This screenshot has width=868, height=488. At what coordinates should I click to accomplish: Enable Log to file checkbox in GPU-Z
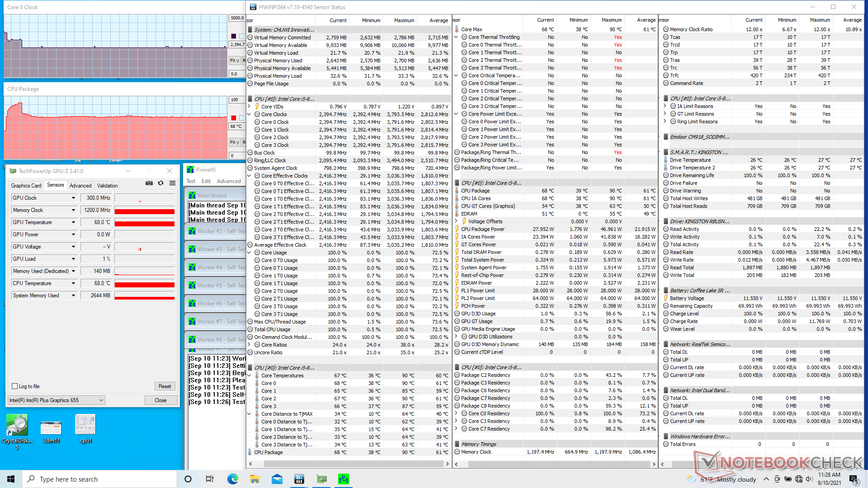tap(15, 386)
